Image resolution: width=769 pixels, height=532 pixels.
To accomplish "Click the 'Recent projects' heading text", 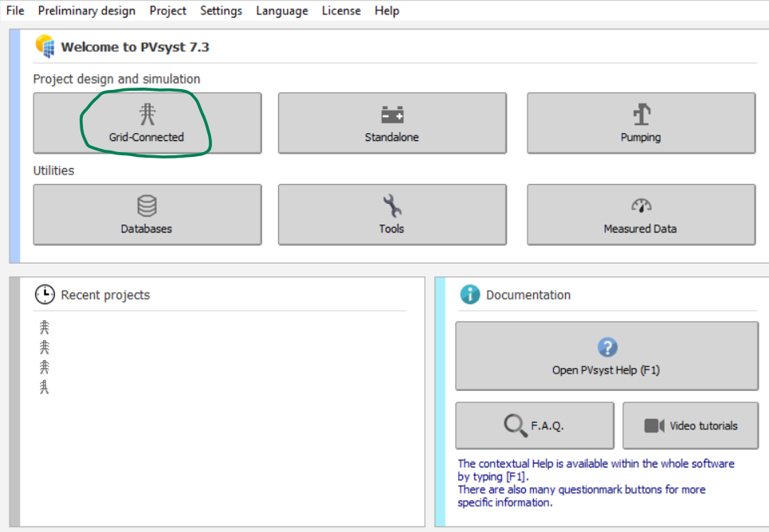I will pos(105,295).
